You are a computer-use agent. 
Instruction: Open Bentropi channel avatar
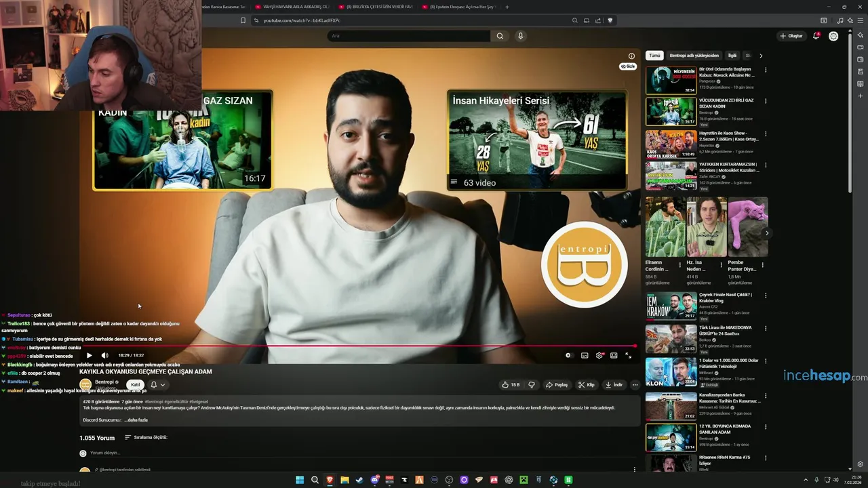85,384
